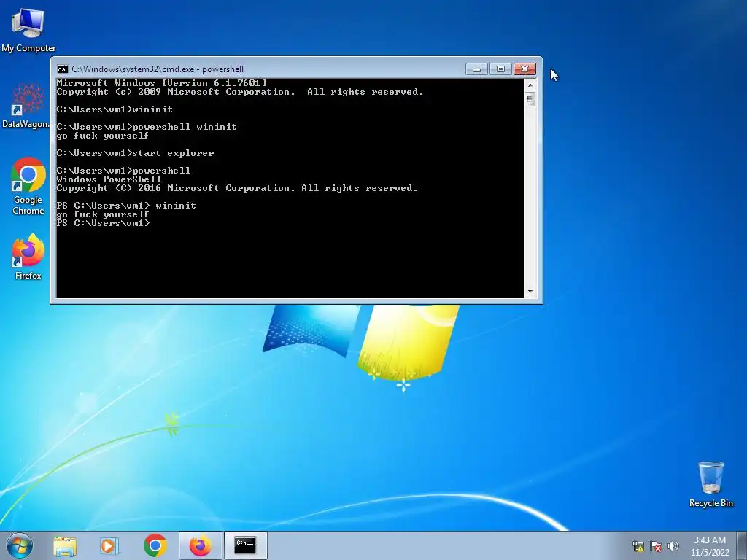Select the cmd.exe taskbar button
Viewport: 747px width, 560px height.
click(245, 546)
